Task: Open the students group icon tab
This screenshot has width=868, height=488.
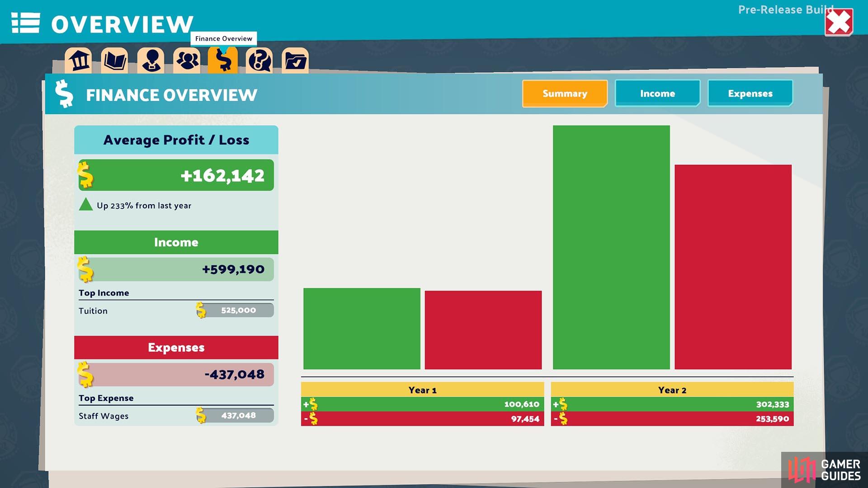Action: tap(187, 61)
